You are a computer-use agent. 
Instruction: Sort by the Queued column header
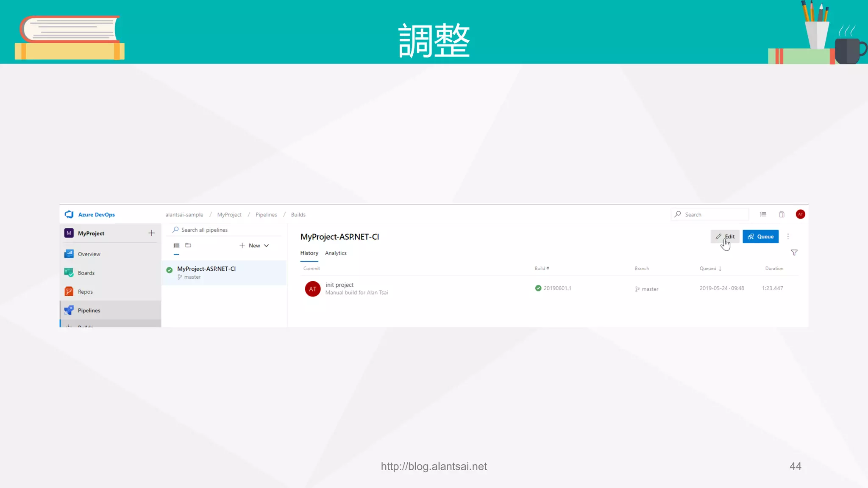point(710,269)
